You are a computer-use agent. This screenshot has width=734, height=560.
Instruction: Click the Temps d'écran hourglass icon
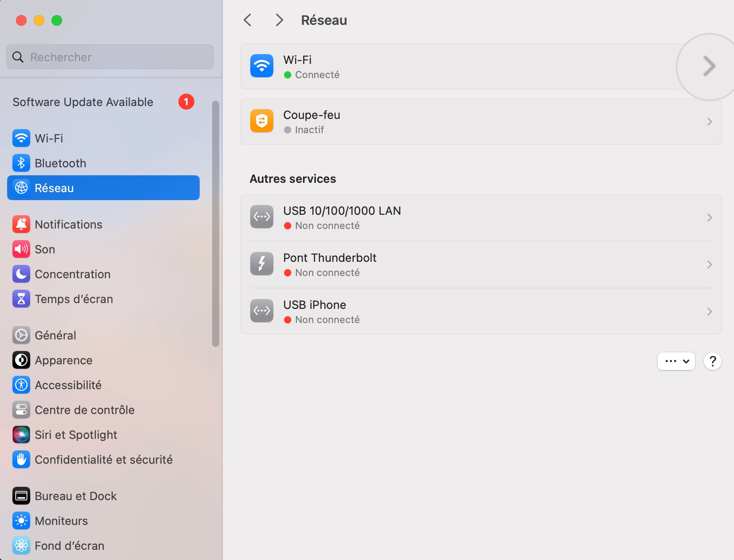click(21, 299)
